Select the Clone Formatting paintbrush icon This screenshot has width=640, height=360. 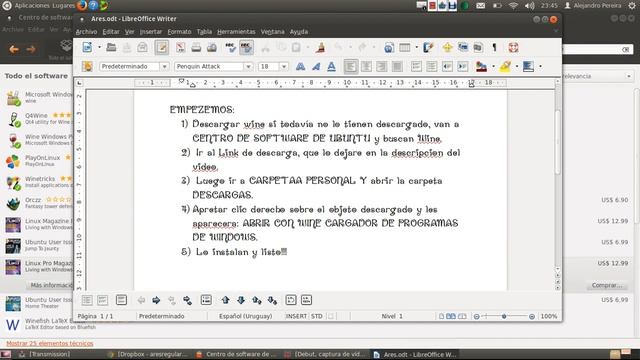click(320, 47)
